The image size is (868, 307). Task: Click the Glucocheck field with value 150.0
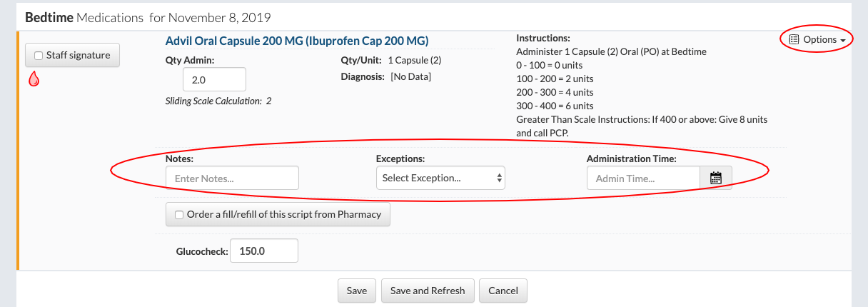(x=264, y=251)
